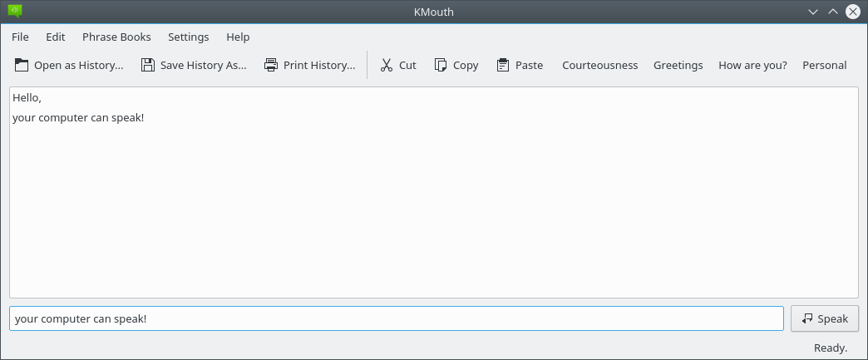The image size is (868, 360).
Task: Open the Edit menu
Action: point(56,37)
